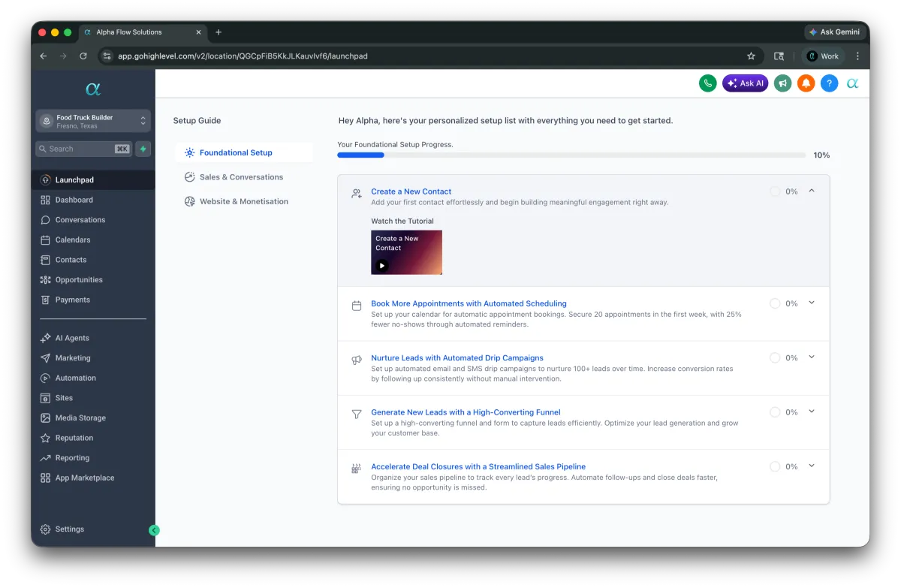
Task: Open Accelerate Deal Closures pipeline link
Action: pos(478,467)
